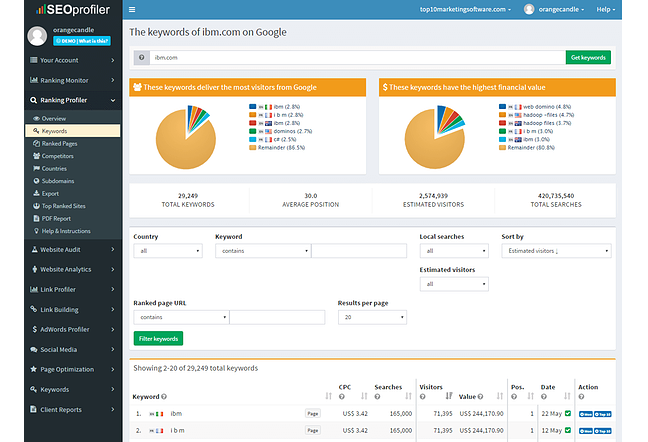Click the DEMO What is this badge
Viewport: 648px width, 442px height.
[82, 41]
